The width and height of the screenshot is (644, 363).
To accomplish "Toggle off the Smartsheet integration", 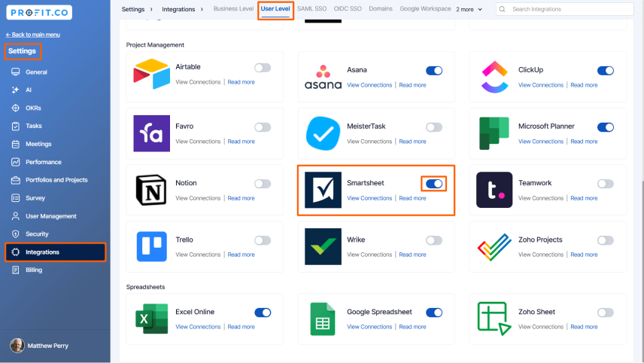I will pyautogui.click(x=434, y=184).
